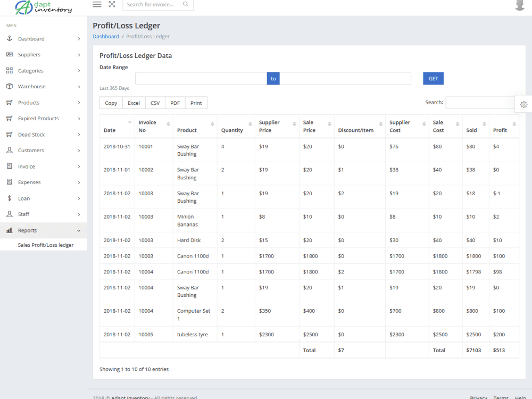Sort by Product column arrows
This screenshot has height=399, width=532.
tap(212, 124)
